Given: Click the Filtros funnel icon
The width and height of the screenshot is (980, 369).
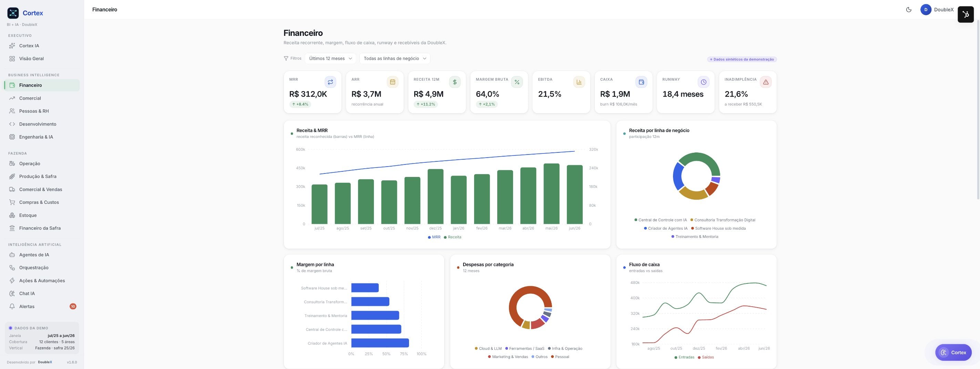Looking at the screenshot, I should [286, 58].
